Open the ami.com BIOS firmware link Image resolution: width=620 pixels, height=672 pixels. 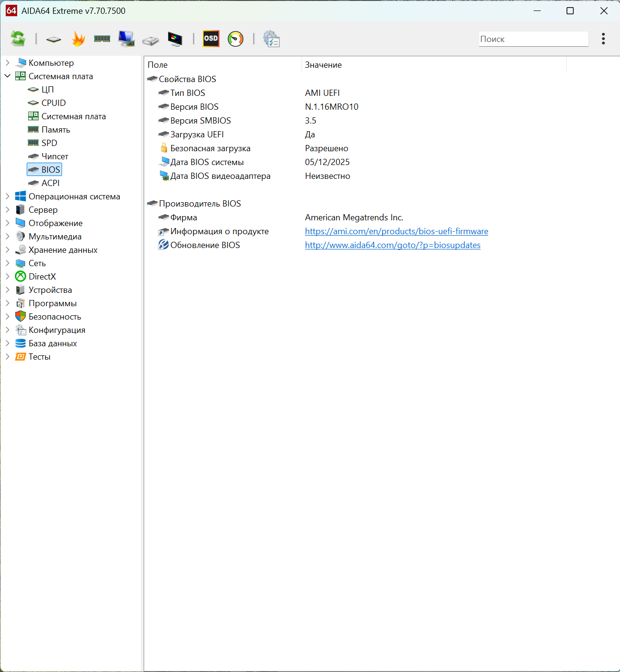coord(396,231)
